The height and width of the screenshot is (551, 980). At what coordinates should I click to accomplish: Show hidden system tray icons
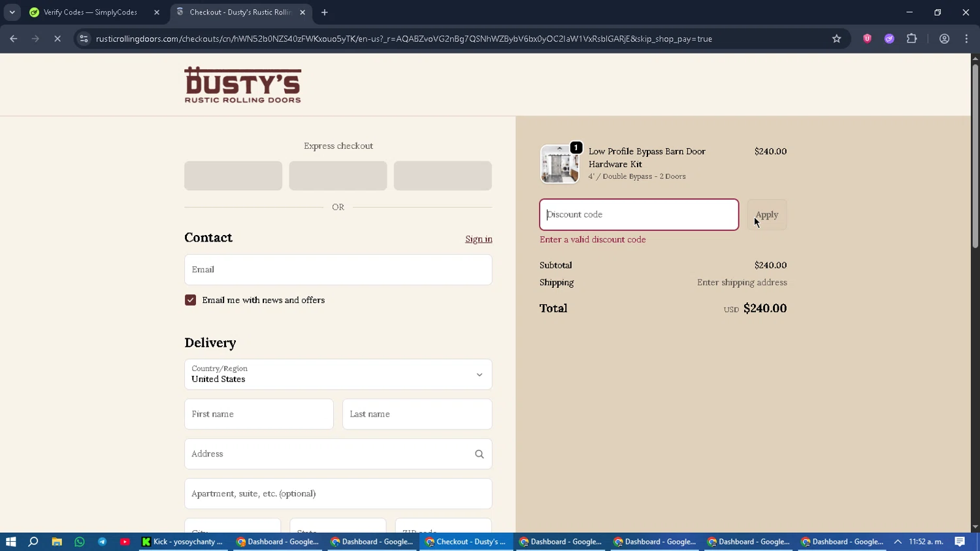pyautogui.click(x=898, y=541)
